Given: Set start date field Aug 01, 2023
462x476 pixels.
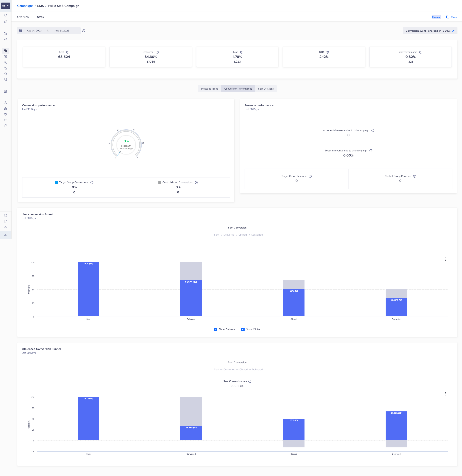Looking at the screenshot, I should pyautogui.click(x=34, y=31).
